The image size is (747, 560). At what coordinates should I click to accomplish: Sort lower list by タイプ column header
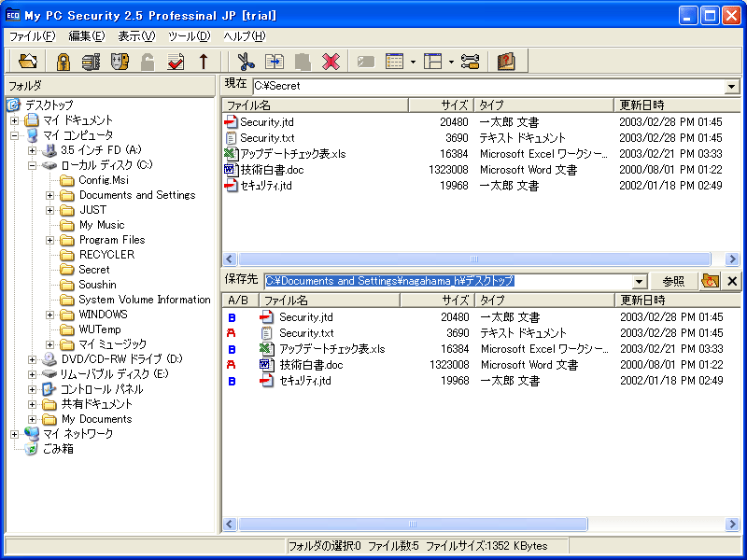(x=544, y=300)
